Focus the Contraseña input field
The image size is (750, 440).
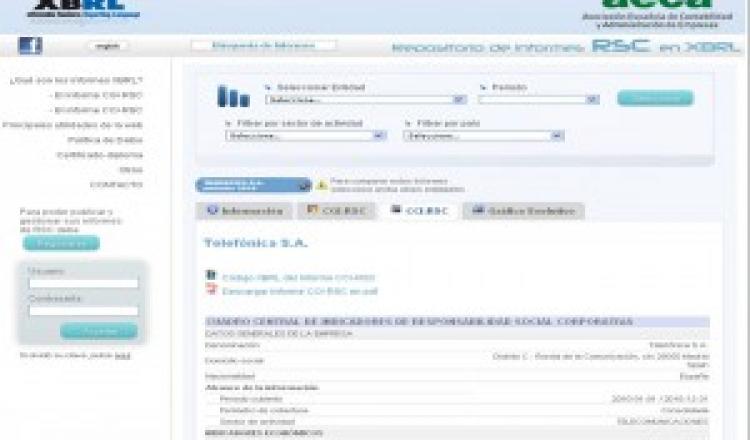(84, 311)
